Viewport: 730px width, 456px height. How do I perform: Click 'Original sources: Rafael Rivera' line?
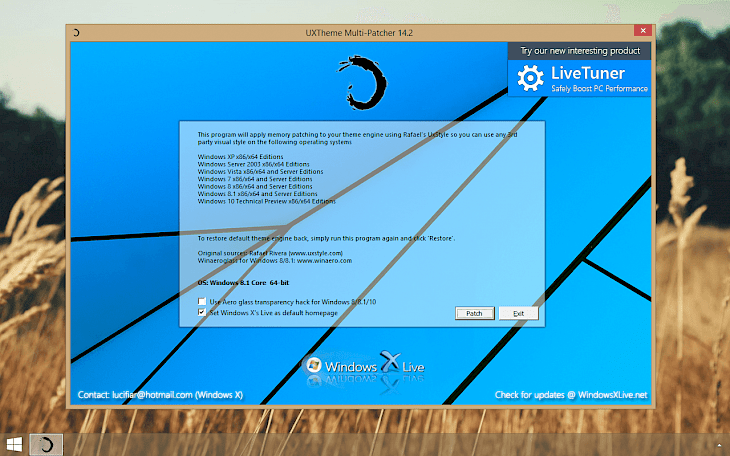pyautogui.click(x=270, y=253)
